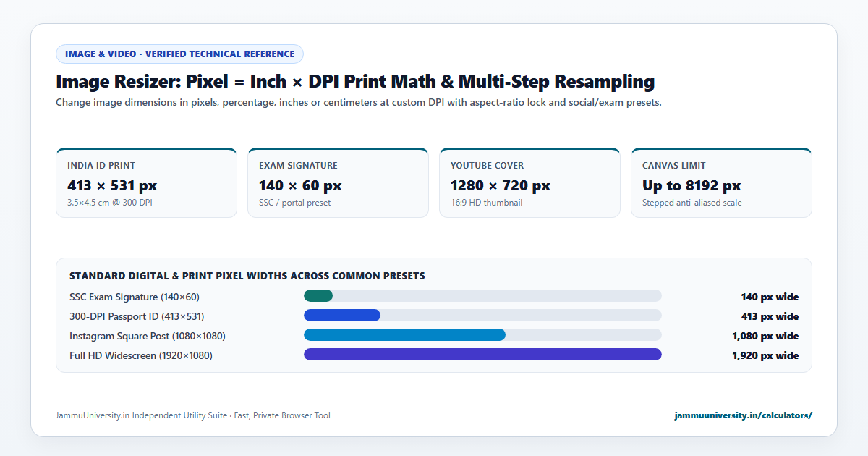Click the Canvas Limit label
Image resolution: width=868 pixels, height=456 pixels.
pyautogui.click(x=674, y=166)
